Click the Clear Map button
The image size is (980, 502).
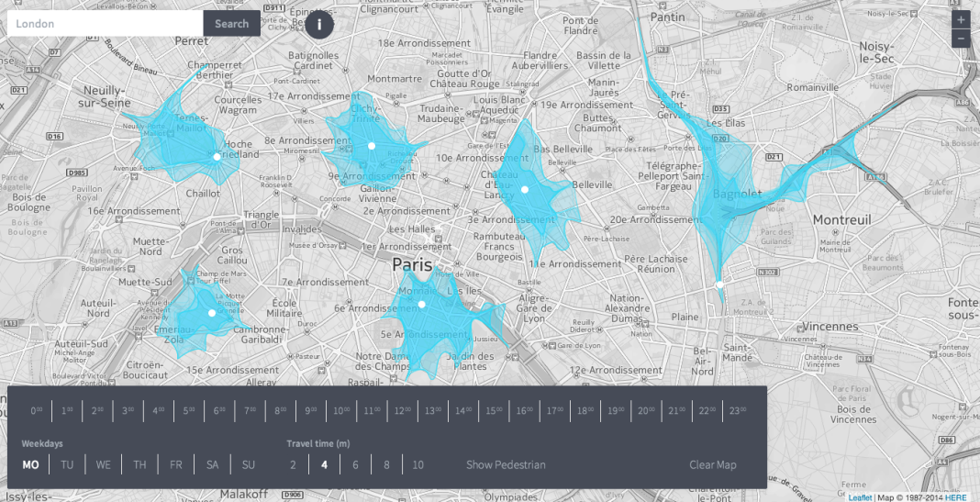point(712,464)
